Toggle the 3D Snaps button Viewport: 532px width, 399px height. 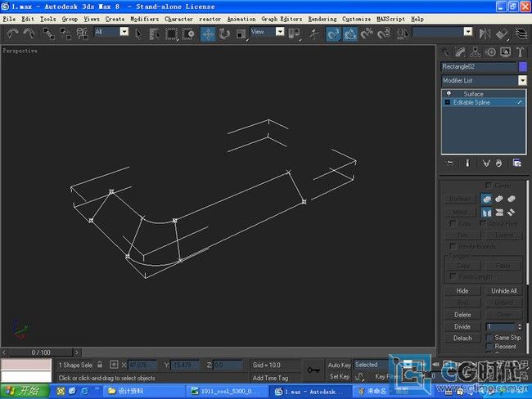pos(333,34)
